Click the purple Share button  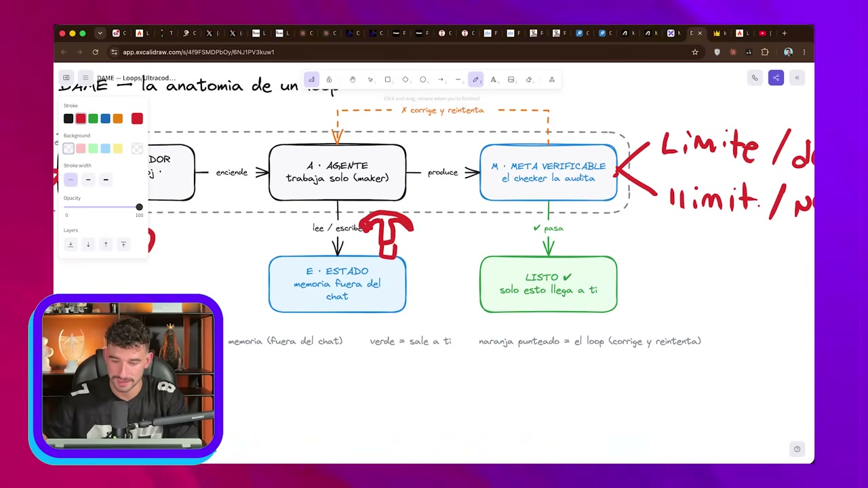coord(776,78)
